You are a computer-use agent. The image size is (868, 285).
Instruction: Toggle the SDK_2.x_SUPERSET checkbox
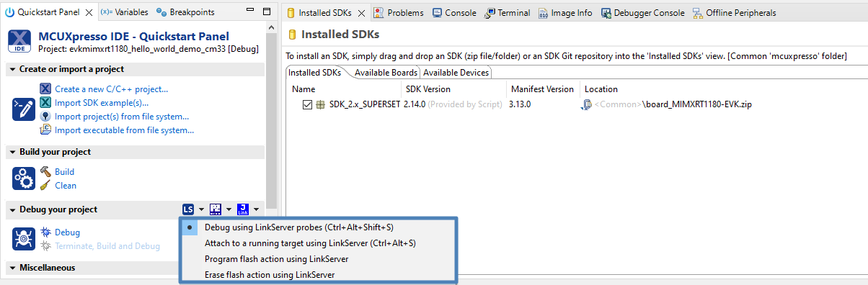coord(308,104)
